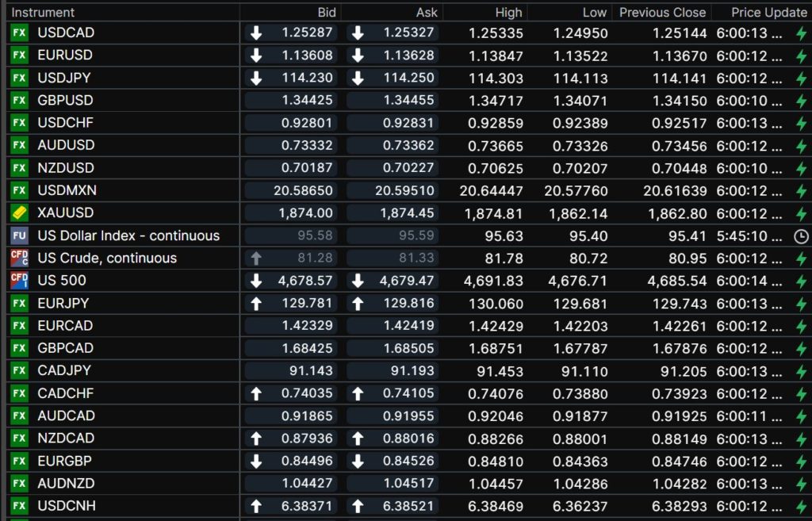
Task: Click the gold bar icon beside XAUUSD
Action: coord(19,213)
